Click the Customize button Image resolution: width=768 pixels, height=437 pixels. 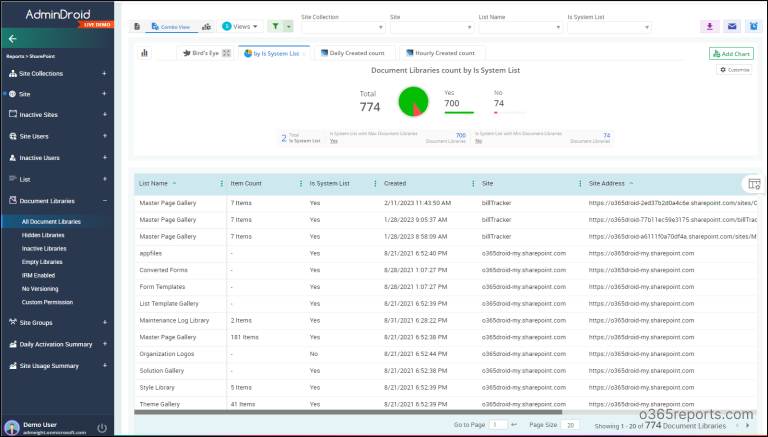734,70
